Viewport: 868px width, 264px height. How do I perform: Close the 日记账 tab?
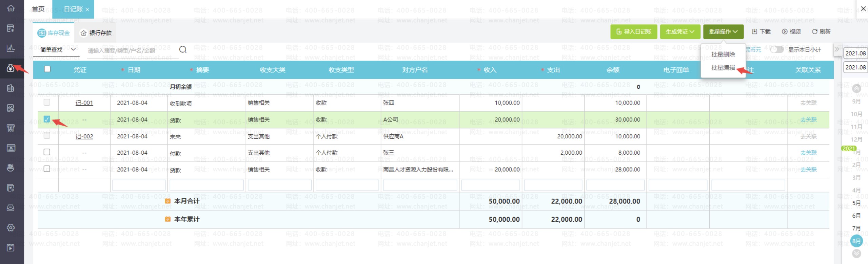(x=87, y=9)
